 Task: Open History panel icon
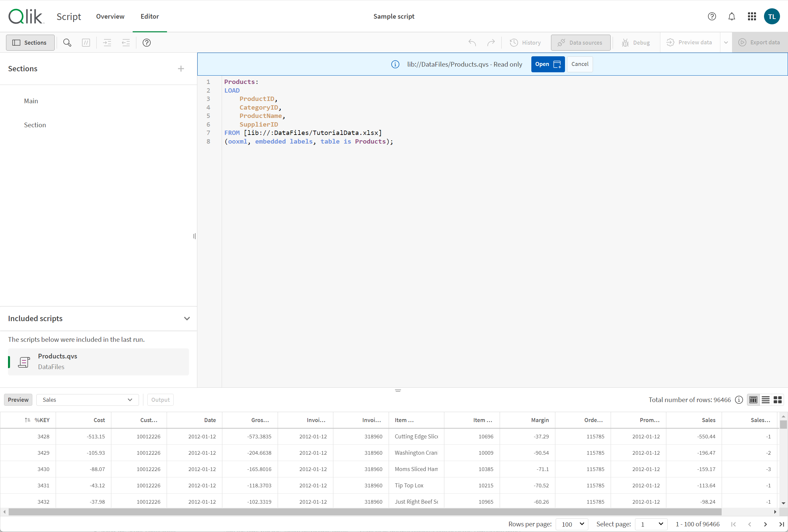click(x=514, y=42)
